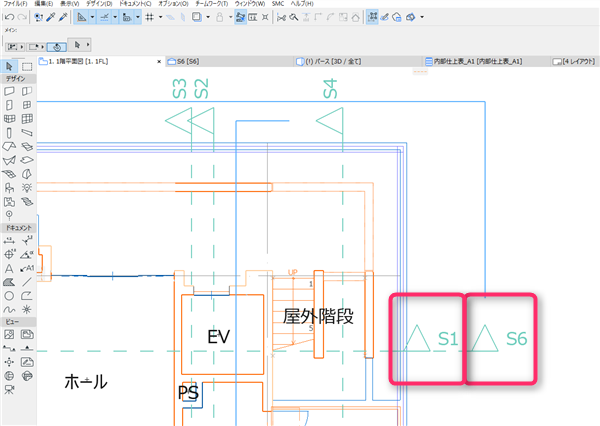
Task: Switch to the S6 [S6] tab
Action: click(184, 61)
